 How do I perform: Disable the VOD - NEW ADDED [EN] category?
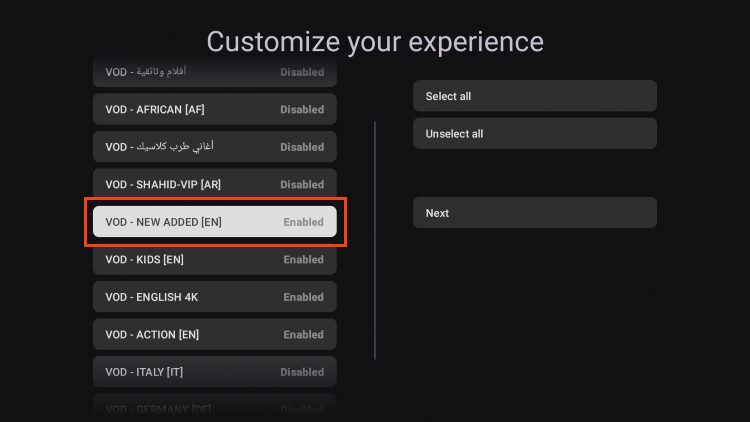click(x=214, y=222)
